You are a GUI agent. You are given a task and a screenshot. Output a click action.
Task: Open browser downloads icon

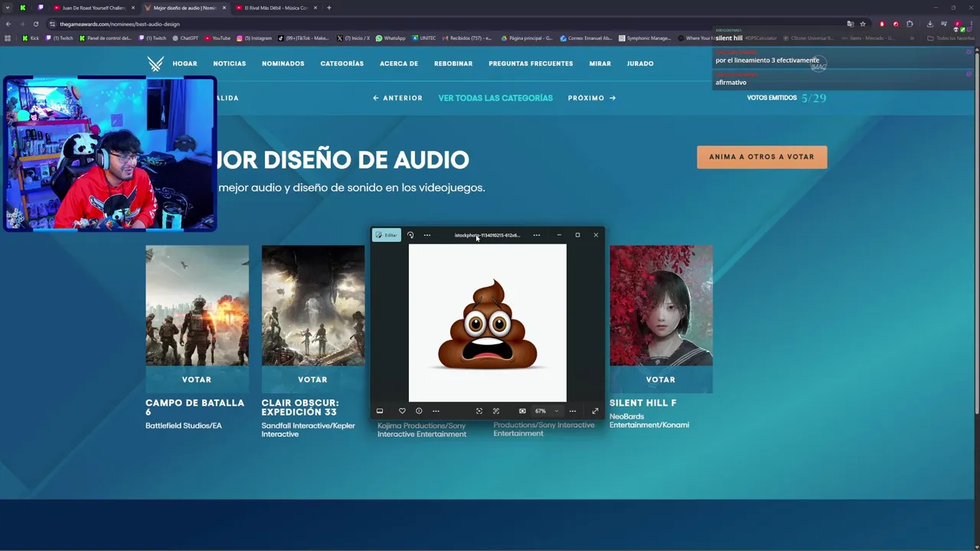pyautogui.click(x=930, y=24)
